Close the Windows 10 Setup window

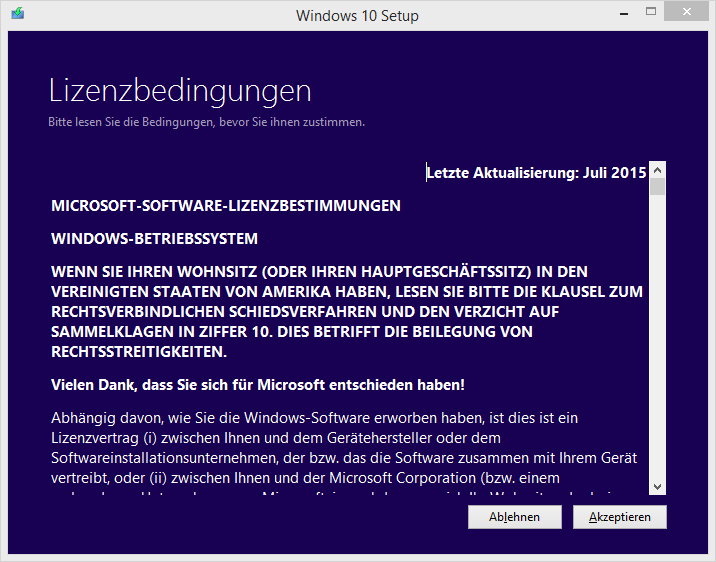click(x=687, y=12)
